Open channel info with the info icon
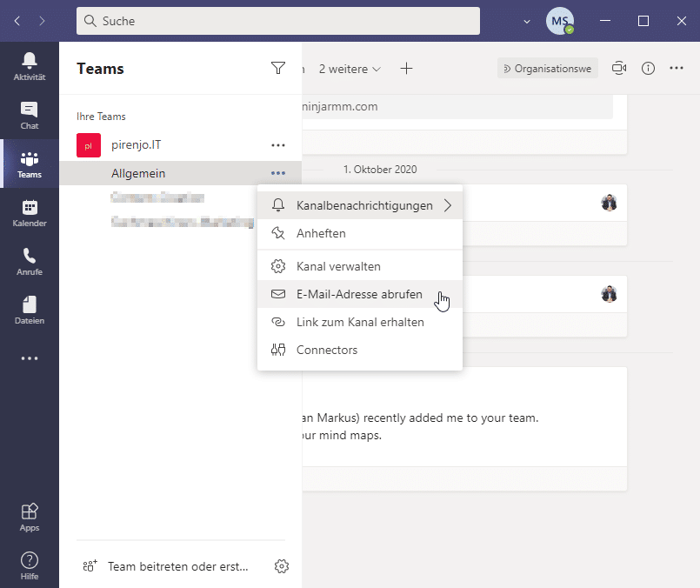 tap(648, 68)
